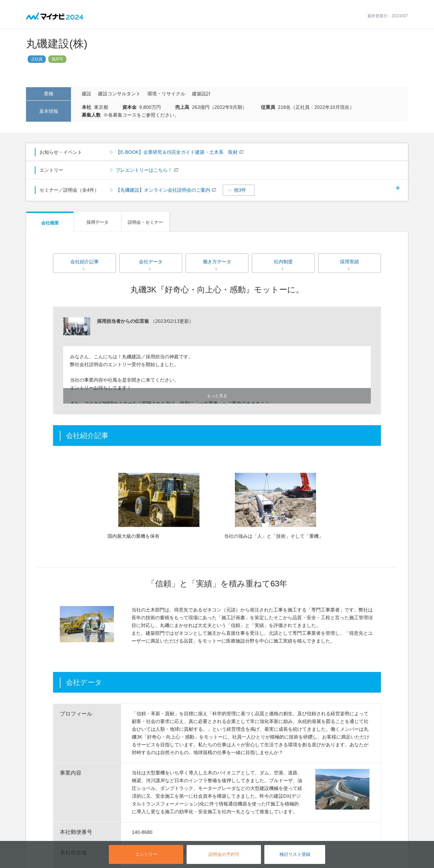Open the yellow bulldozer photo
Screen dimensions: 434x868
(x=159, y=500)
